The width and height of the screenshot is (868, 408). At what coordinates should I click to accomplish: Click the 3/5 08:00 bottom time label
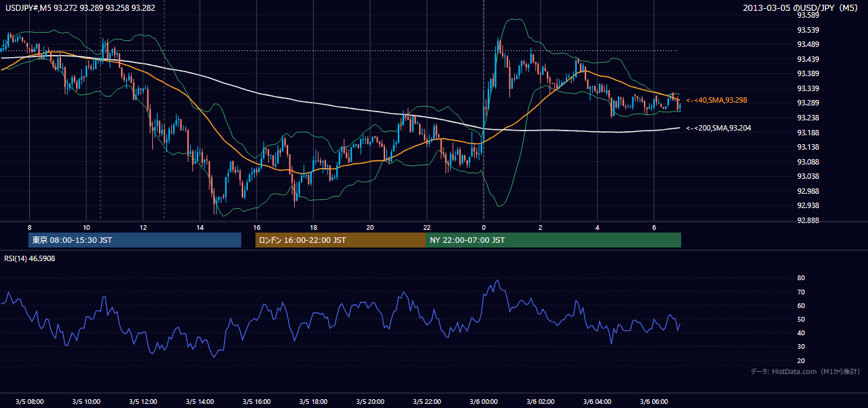29,402
